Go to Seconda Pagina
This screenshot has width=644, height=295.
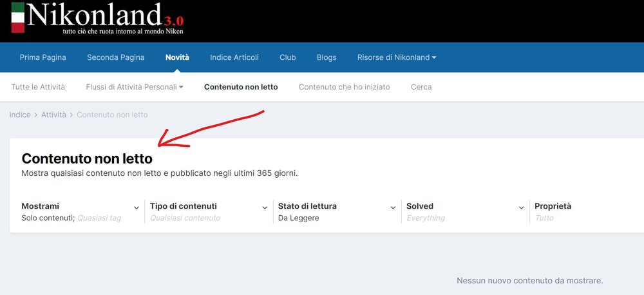pos(115,57)
